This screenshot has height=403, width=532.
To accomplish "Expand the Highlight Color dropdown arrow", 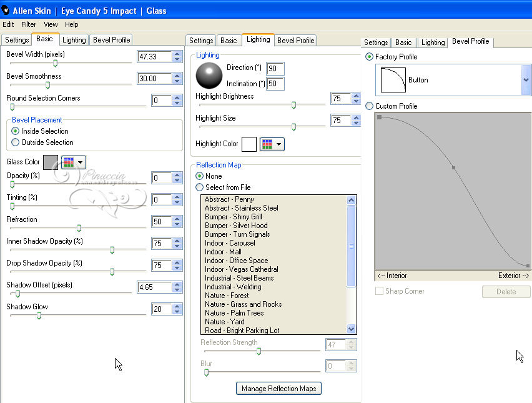I will point(279,144).
